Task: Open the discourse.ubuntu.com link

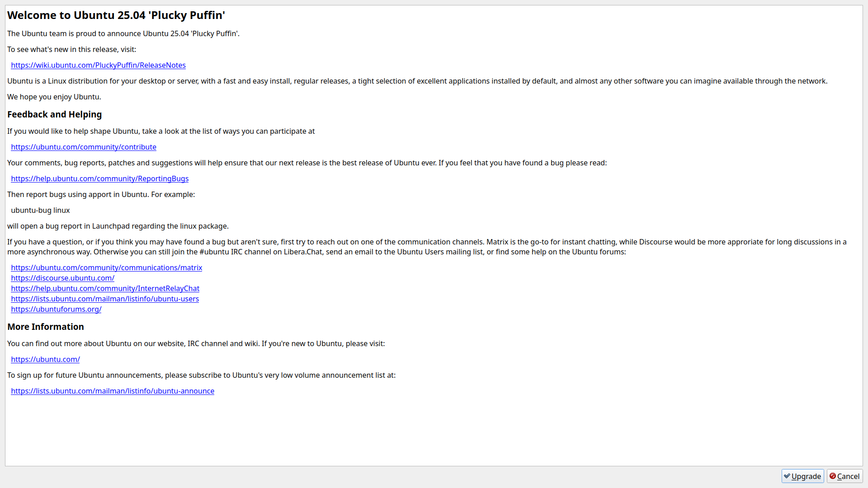Action: [62, 278]
